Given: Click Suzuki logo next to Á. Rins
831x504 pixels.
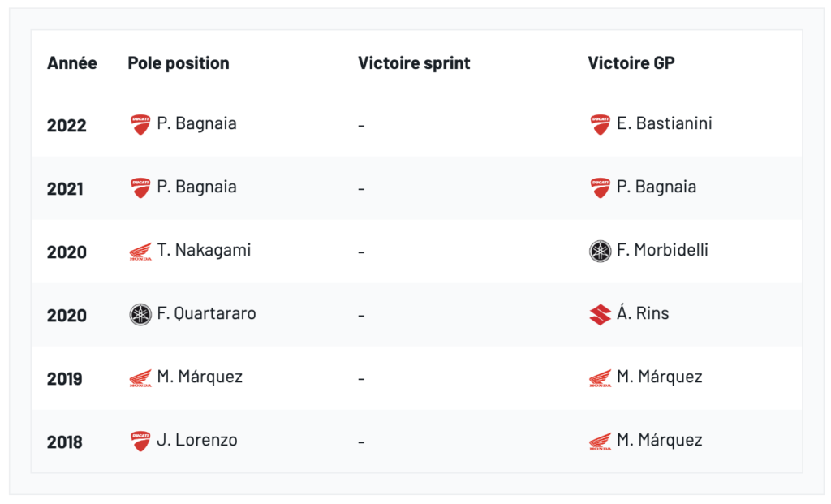Looking at the screenshot, I should [x=600, y=314].
